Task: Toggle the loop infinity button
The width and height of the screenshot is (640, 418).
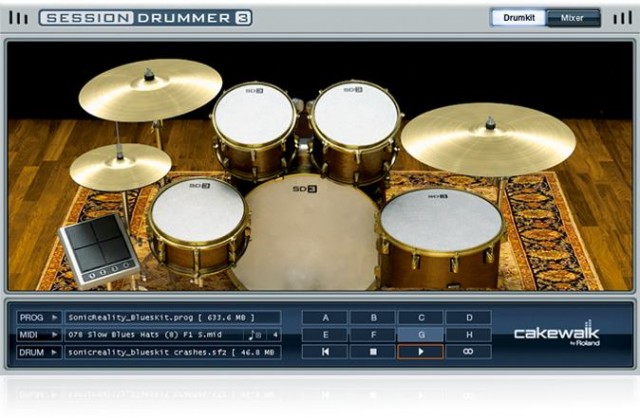Action: [467, 352]
